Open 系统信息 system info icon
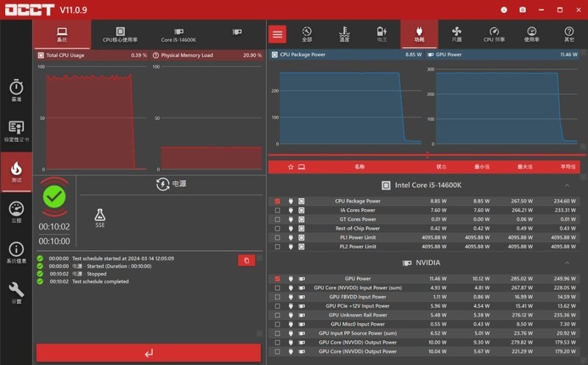 [x=16, y=252]
